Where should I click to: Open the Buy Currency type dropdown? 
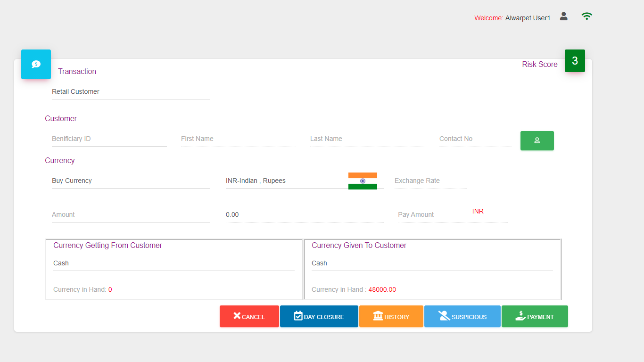pos(131,181)
